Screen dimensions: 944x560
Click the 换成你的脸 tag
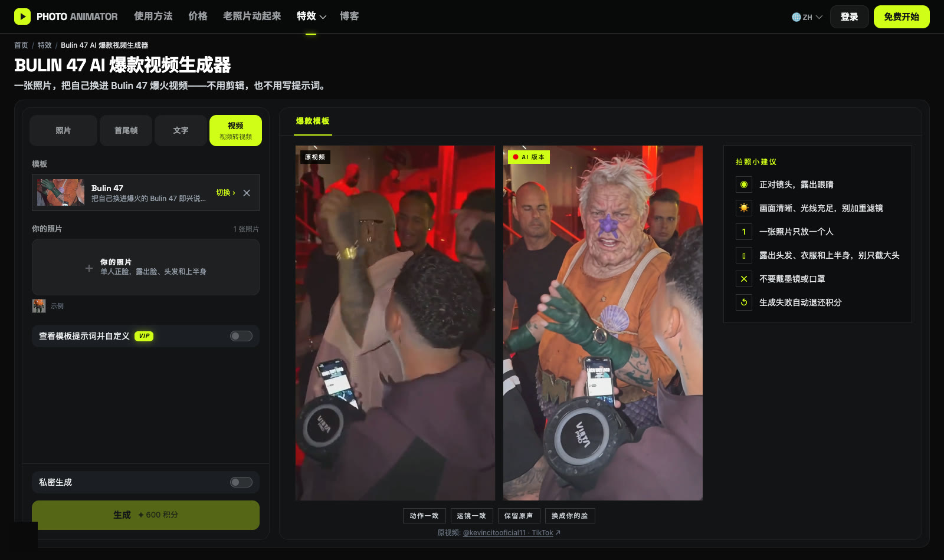coord(570,516)
